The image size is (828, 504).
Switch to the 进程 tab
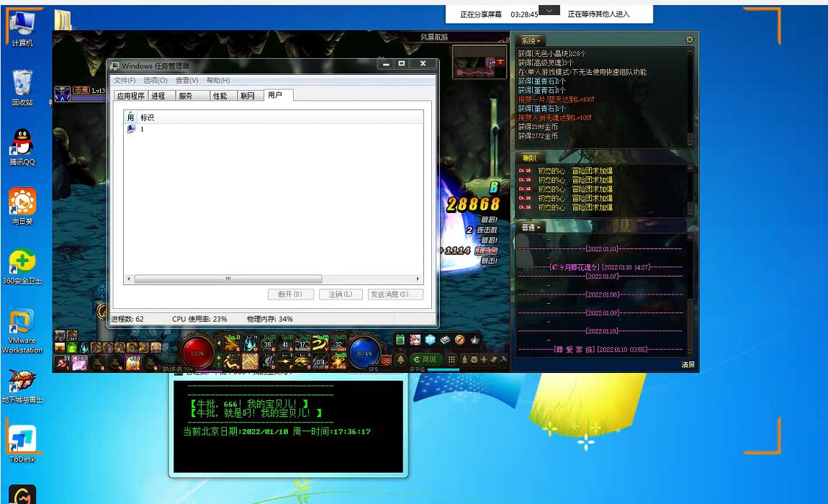click(x=161, y=96)
